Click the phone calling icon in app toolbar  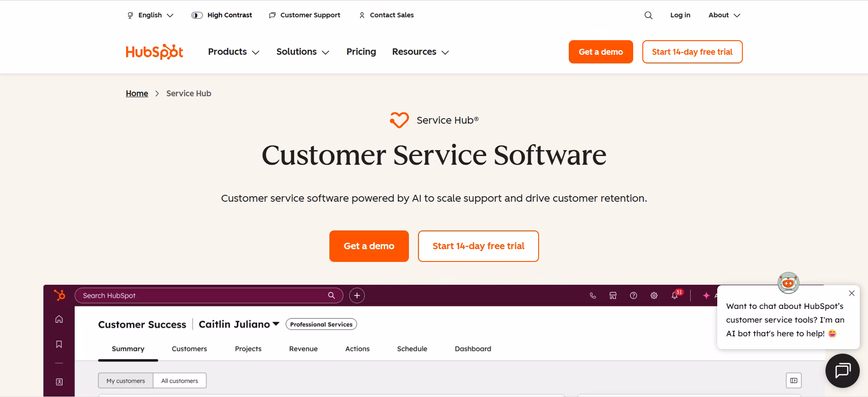tap(593, 296)
